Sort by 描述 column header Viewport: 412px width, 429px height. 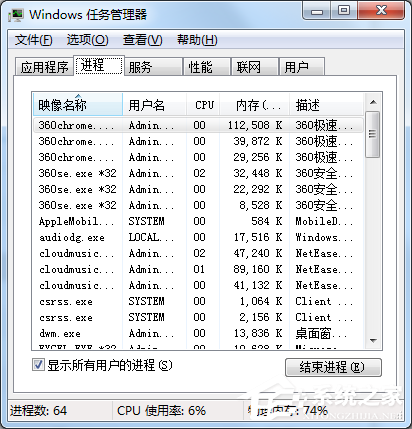tap(326, 105)
